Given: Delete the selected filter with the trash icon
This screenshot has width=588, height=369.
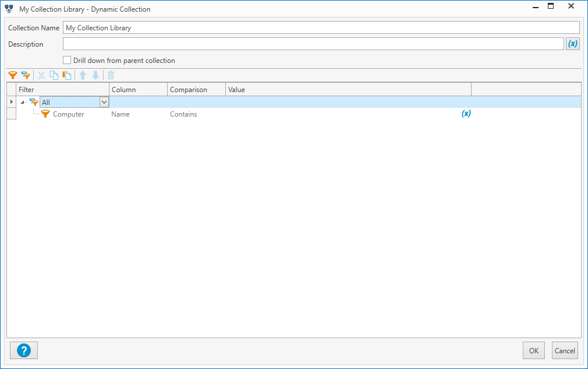Looking at the screenshot, I should coord(110,75).
